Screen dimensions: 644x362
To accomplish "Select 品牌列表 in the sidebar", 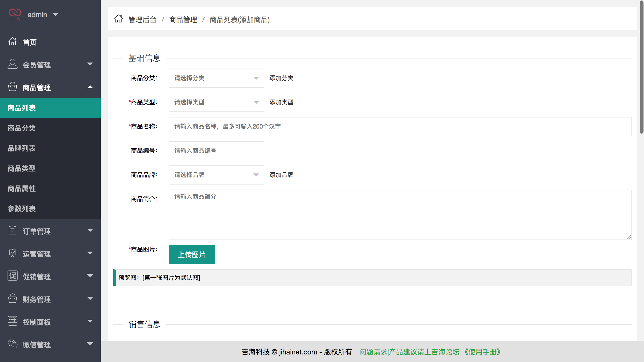I will [x=21, y=148].
